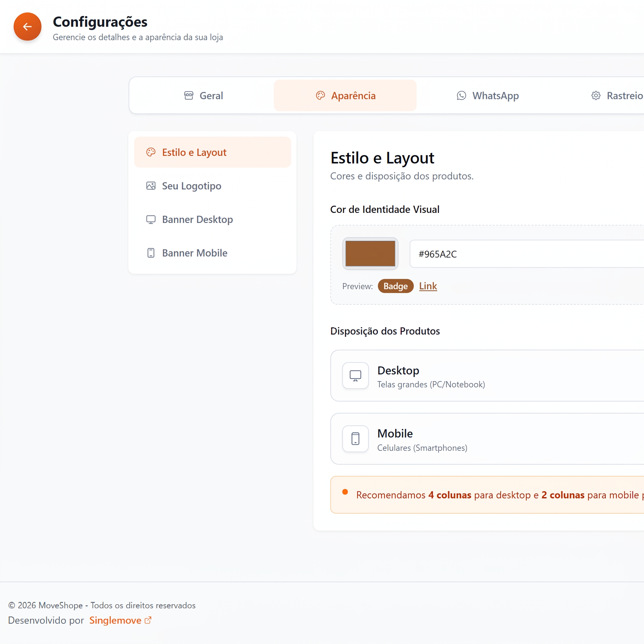Open the brown identity color swatch
The width and height of the screenshot is (644, 644).
370,254
